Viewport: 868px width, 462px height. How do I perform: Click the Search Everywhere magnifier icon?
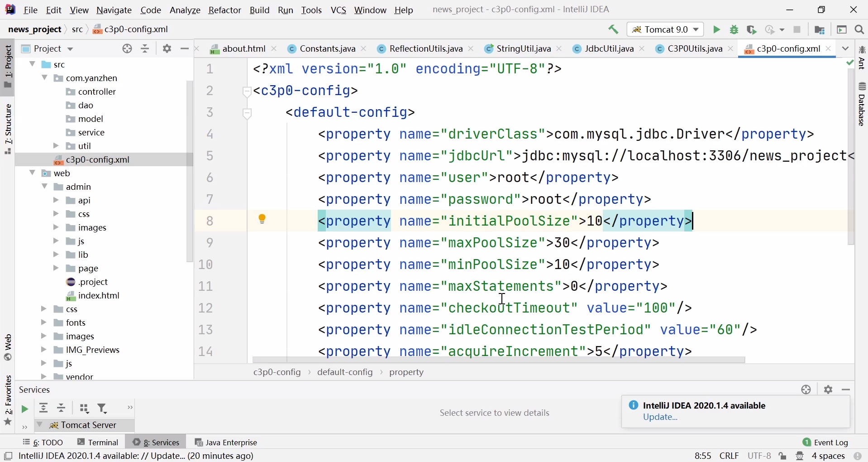coord(860,30)
